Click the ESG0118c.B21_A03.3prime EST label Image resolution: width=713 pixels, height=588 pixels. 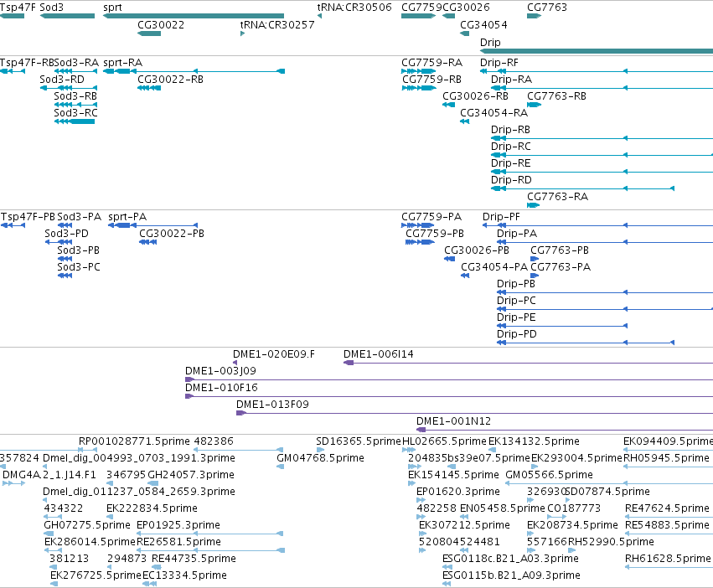click(510, 559)
